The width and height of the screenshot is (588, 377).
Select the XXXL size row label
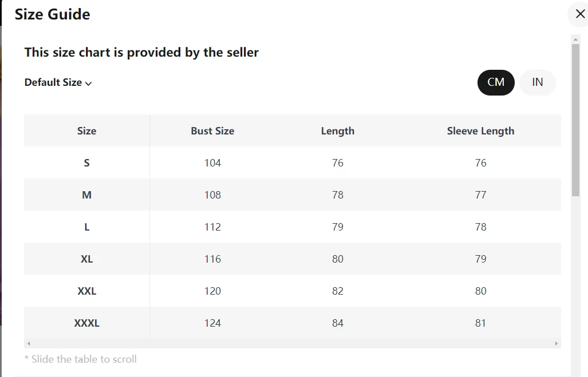86,323
